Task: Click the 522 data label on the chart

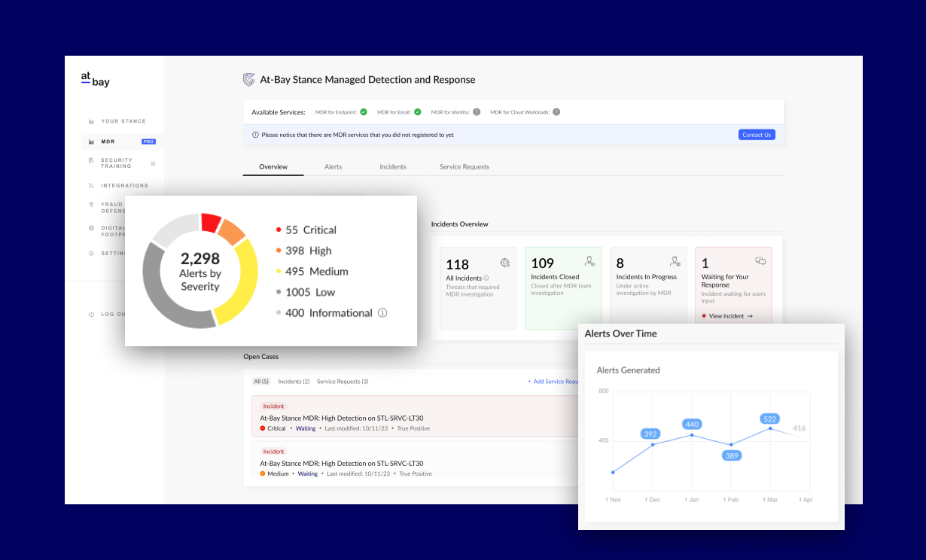Action: pyautogui.click(x=769, y=418)
